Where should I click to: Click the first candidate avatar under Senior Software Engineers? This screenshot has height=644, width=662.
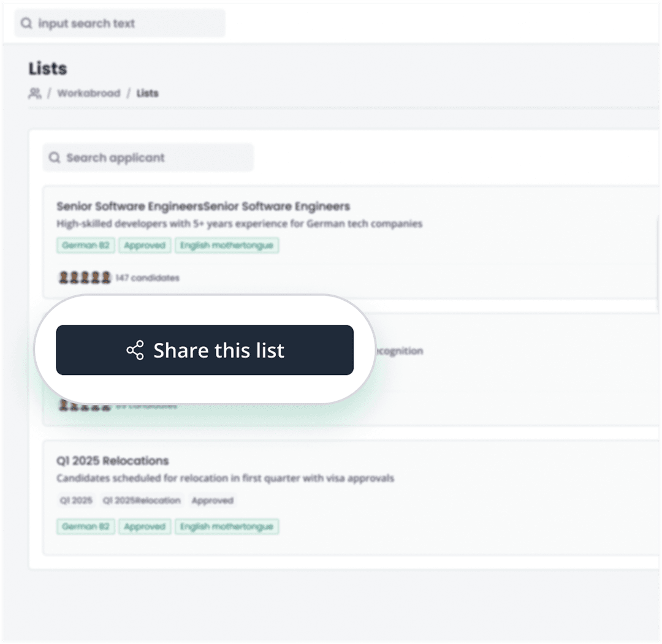[x=63, y=277]
